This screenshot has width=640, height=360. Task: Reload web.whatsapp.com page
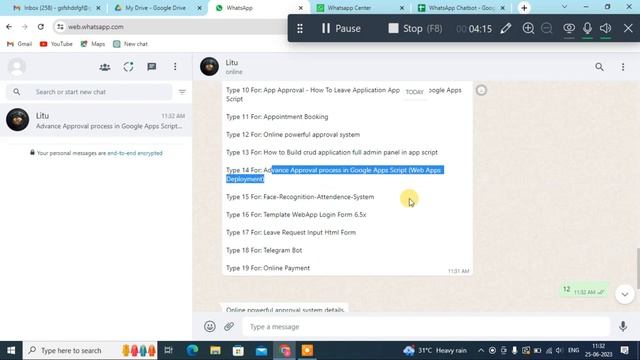pyautogui.click(x=40, y=27)
